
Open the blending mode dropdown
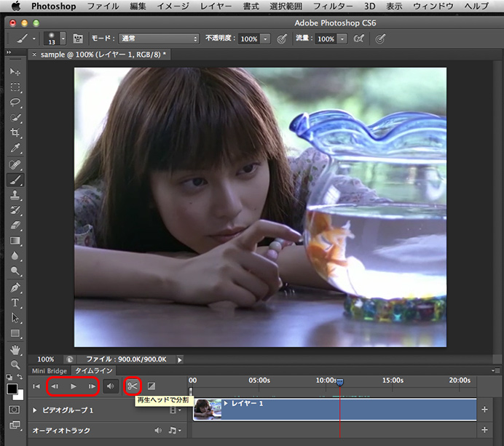pyautogui.click(x=159, y=39)
